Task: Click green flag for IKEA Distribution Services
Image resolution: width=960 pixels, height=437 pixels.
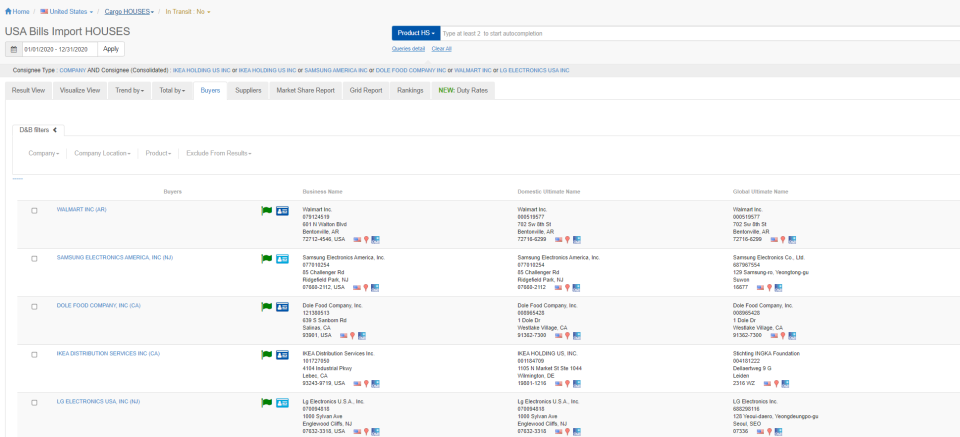Action: pos(266,354)
